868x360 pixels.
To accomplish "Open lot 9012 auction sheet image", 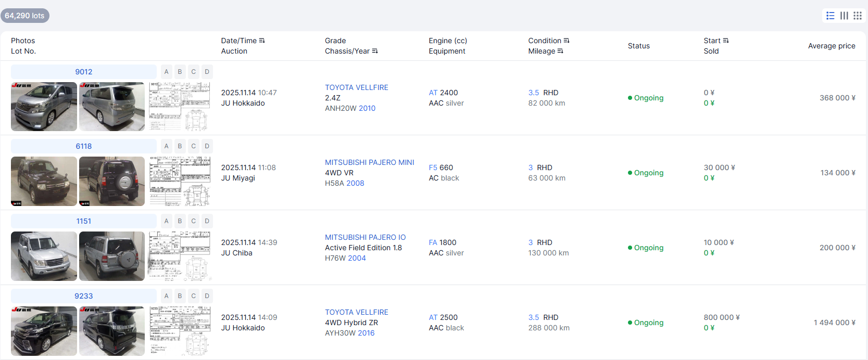I will (x=180, y=106).
